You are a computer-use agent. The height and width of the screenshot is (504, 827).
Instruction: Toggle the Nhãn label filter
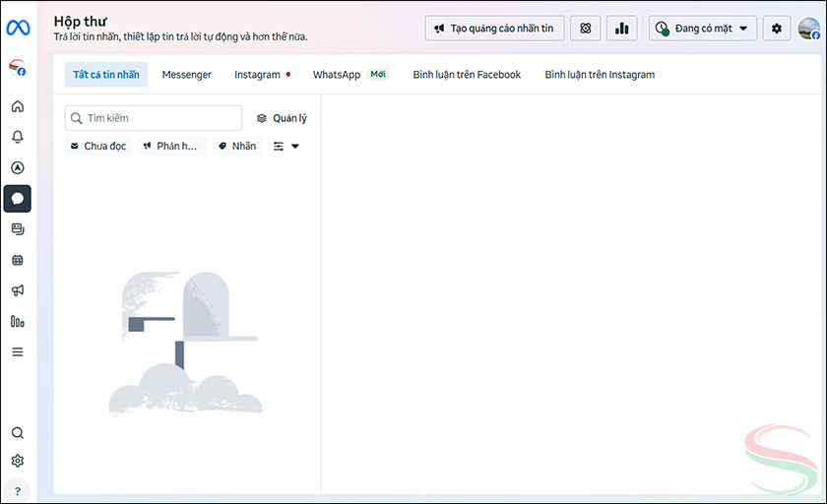coord(236,147)
